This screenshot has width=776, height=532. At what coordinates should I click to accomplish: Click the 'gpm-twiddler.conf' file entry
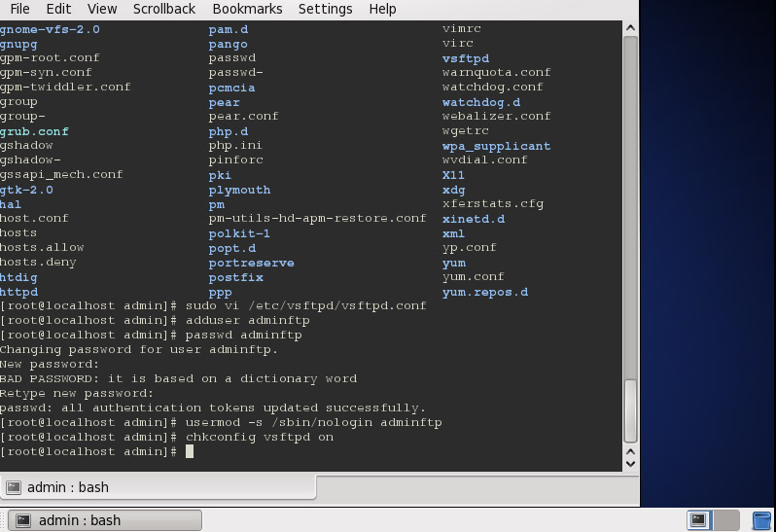(x=65, y=88)
